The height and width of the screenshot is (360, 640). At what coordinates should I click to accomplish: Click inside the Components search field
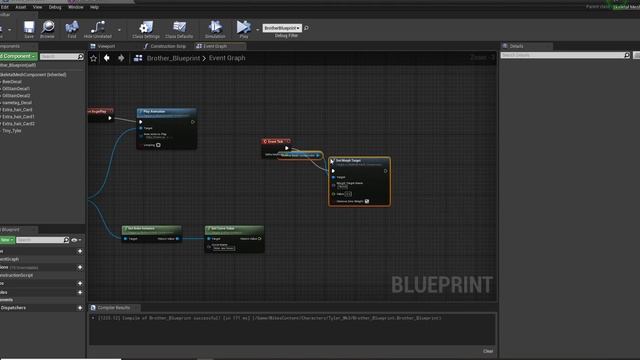(x=58, y=57)
